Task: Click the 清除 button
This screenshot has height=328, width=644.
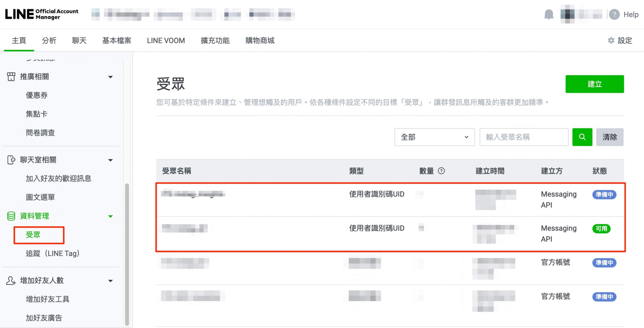Action: [x=610, y=137]
